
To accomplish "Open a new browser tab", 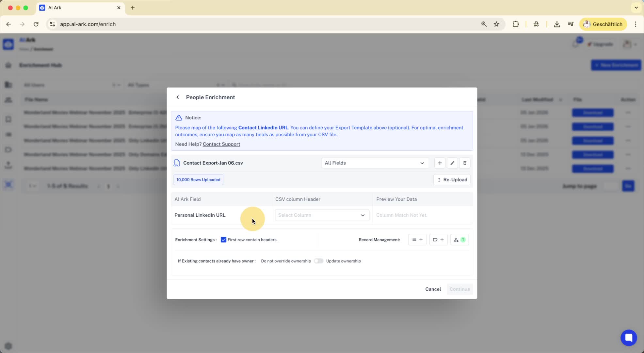I will [133, 8].
